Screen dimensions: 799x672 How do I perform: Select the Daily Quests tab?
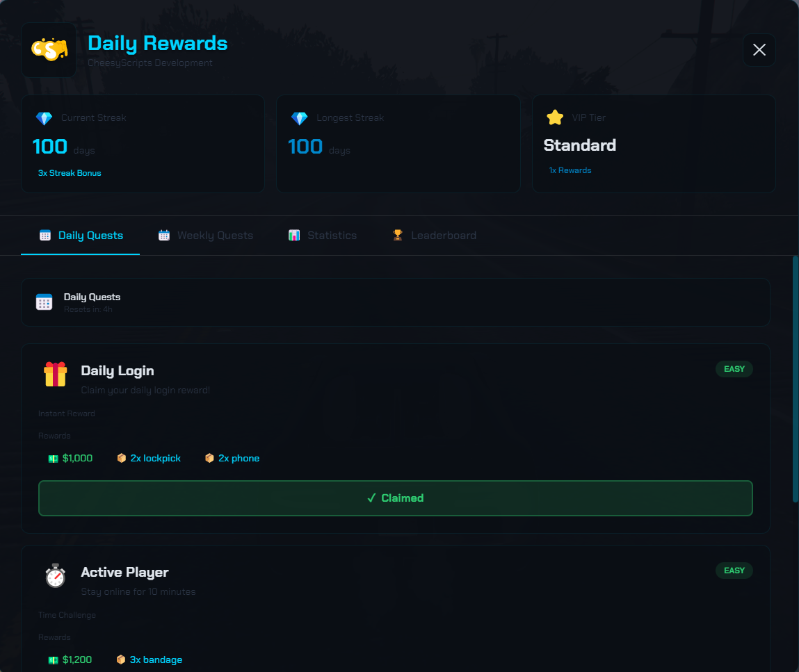tap(81, 235)
